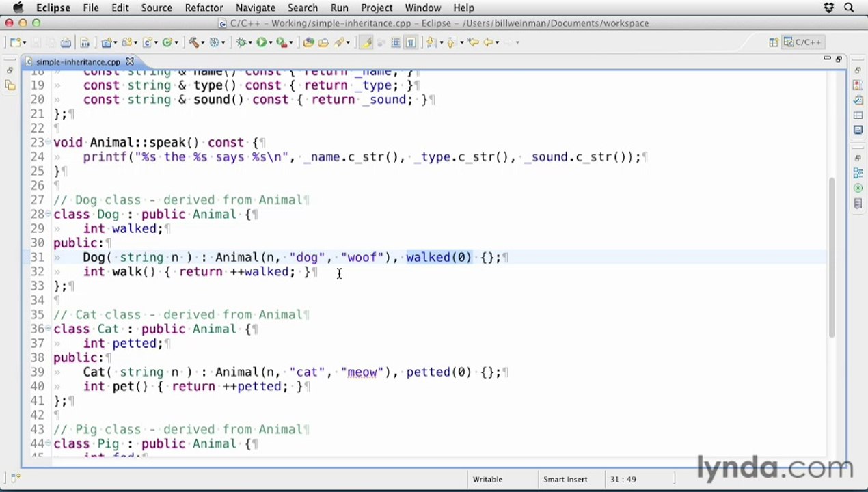868x492 pixels.
Task: Click the Build hammer icon
Action: coord(194,42)
